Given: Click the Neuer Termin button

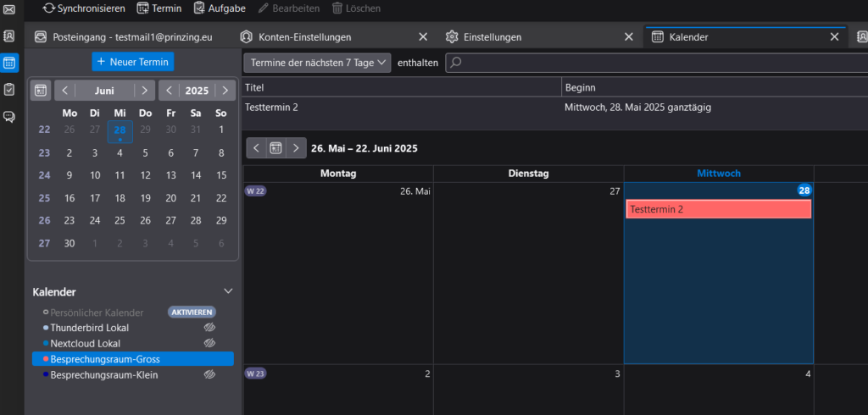Looking at the screenshot, I should 133,62.
